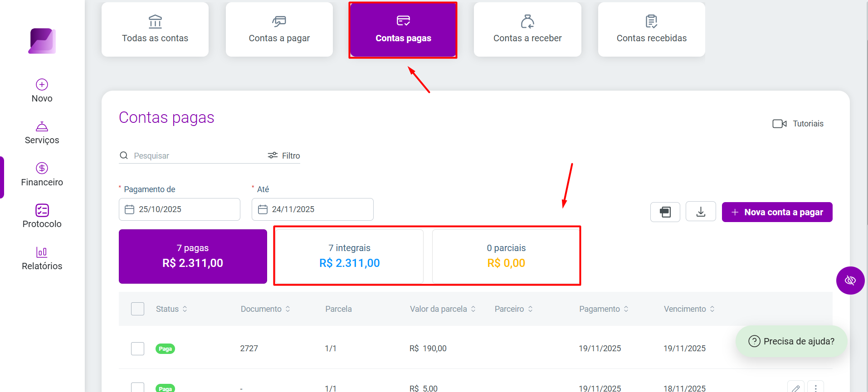Image resolution: width=868 pixels, height=392 pixels.
Task: Click document number 2727
Action: click(249, 348)
